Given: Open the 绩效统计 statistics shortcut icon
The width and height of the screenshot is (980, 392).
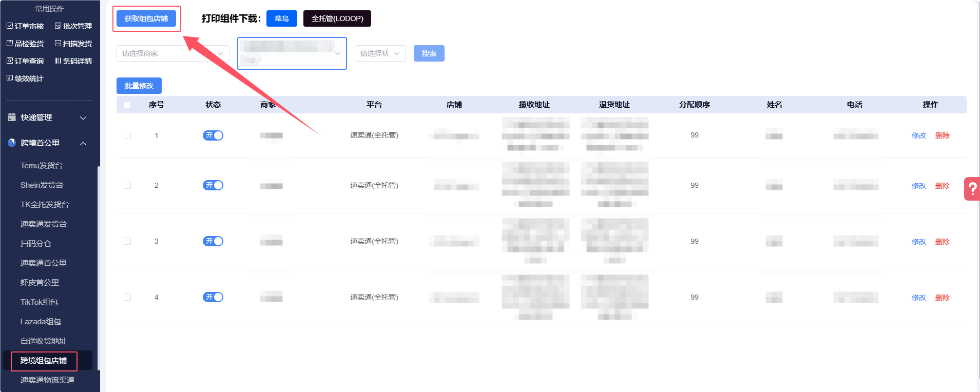Looking at the screenshot, I should (10, 78).
